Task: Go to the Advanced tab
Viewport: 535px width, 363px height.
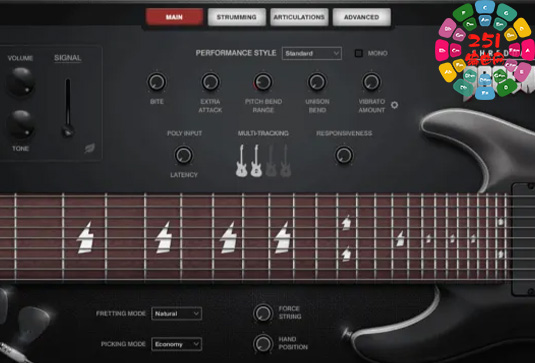Action: [362, 17]
